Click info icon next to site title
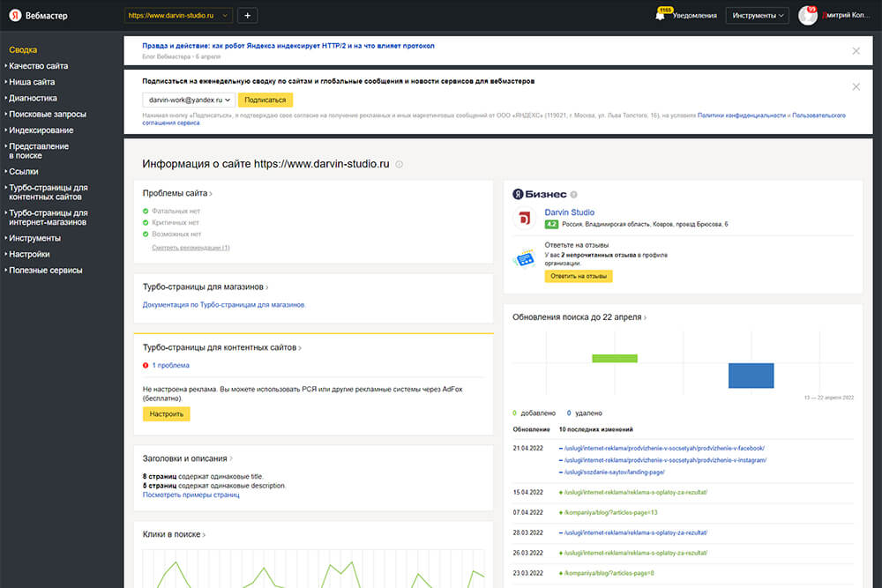The height and width of the screenshot is (588, 882). coord(399,164)
